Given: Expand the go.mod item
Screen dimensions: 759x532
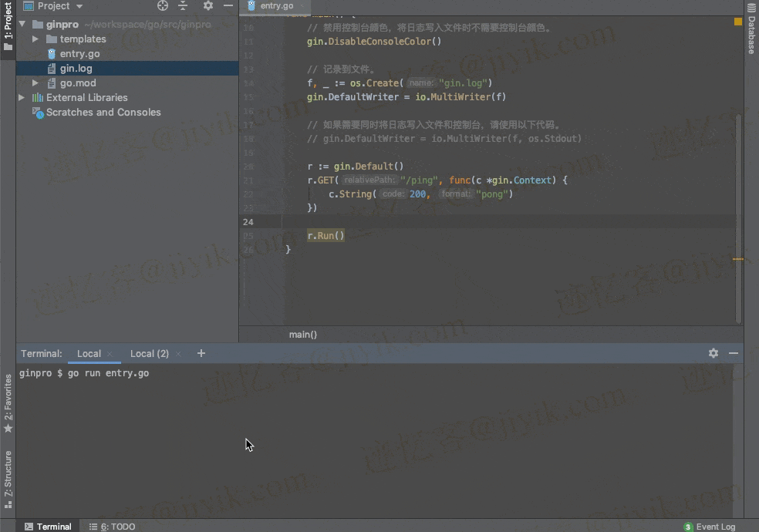Looking at the screenshot, I should (35, 82).
